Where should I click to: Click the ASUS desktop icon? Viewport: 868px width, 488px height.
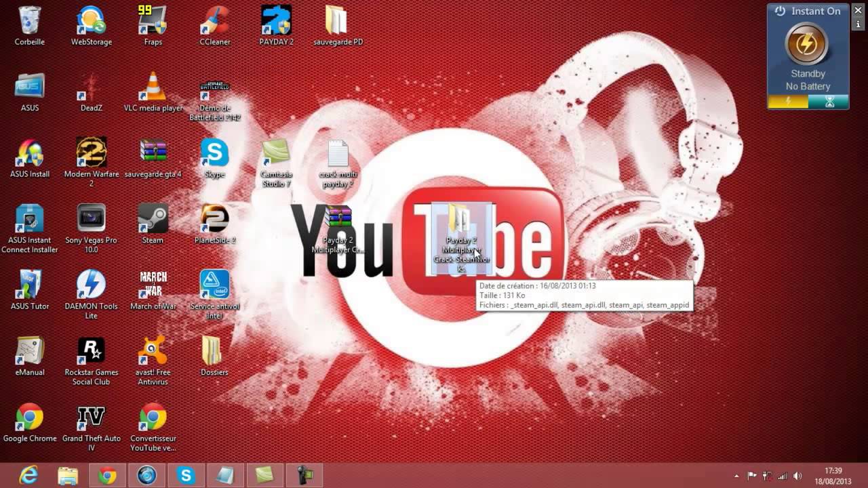30,91
